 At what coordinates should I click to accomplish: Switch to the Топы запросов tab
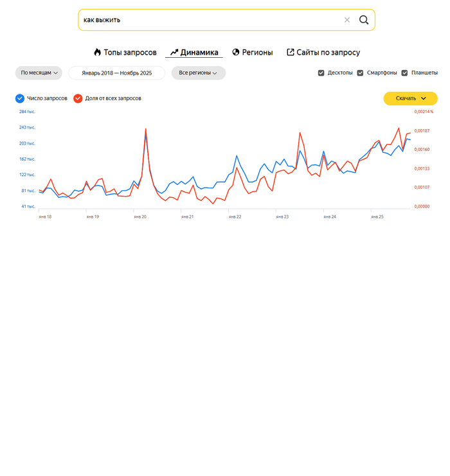coord(130,53)
